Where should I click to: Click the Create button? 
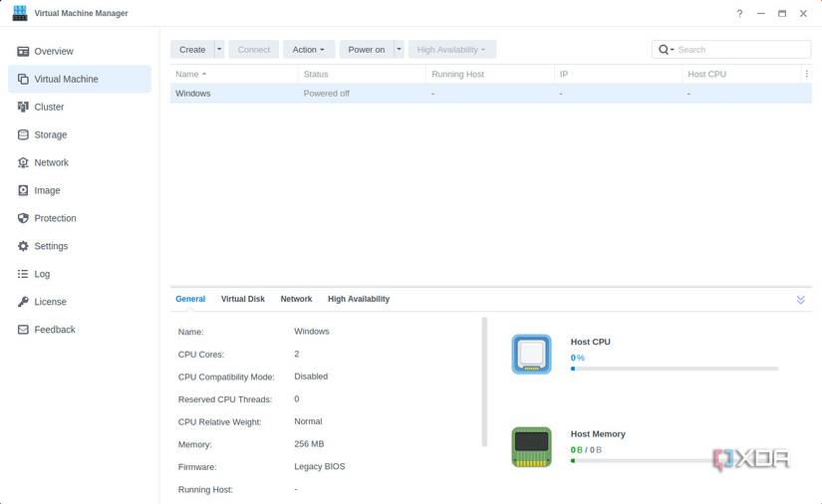click(x=192, y=49)
